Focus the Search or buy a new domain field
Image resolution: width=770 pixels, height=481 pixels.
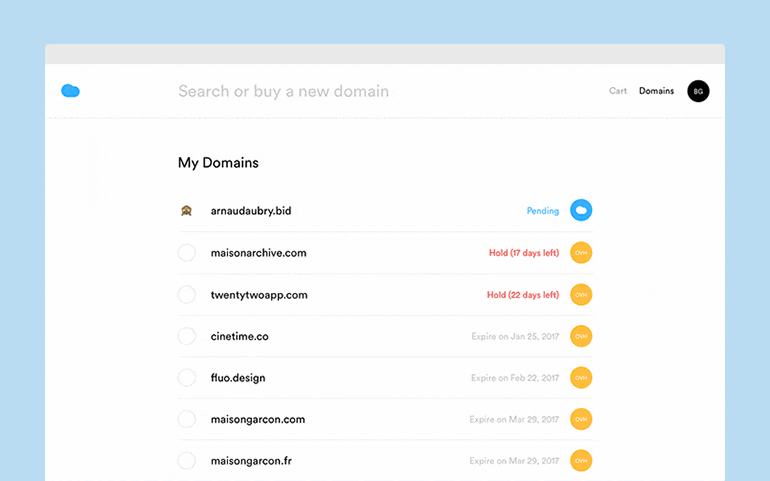tap(284, 91)
